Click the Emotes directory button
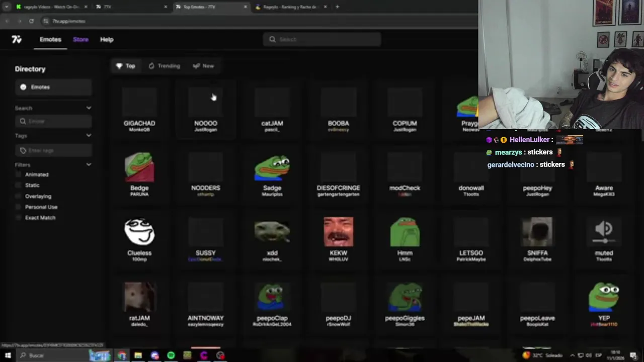This screenshot has width=644, height=362. pos(53,87)
